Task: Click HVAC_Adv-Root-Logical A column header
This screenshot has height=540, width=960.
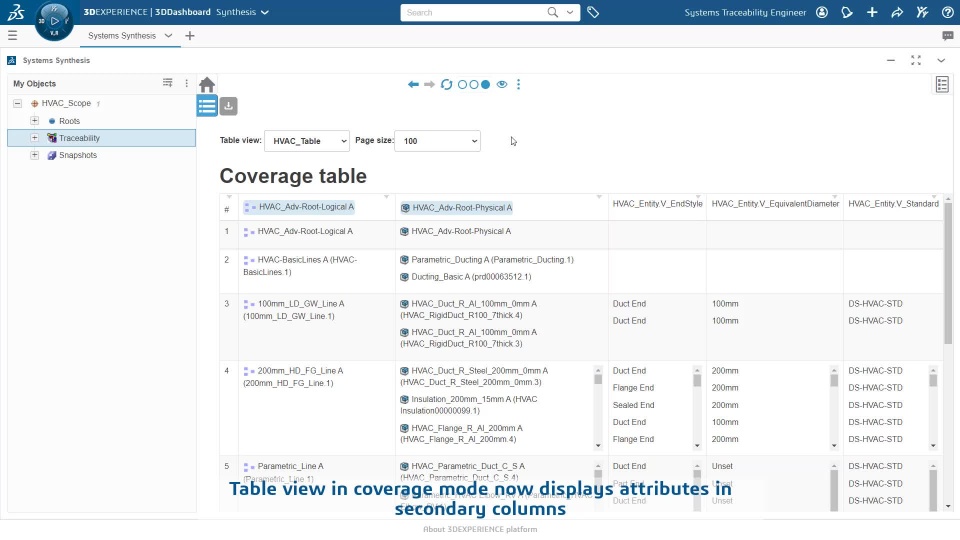Action: pyautogui.click(x=299, y=207)
